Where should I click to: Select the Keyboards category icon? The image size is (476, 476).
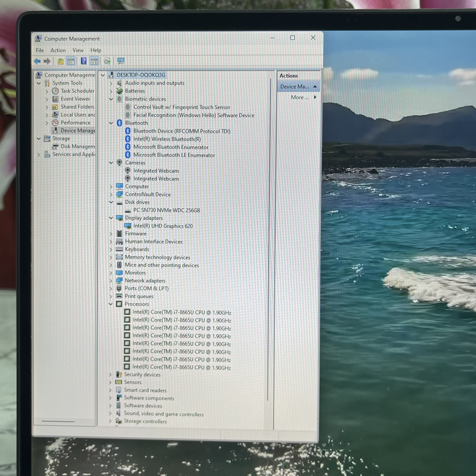[119, 249]
